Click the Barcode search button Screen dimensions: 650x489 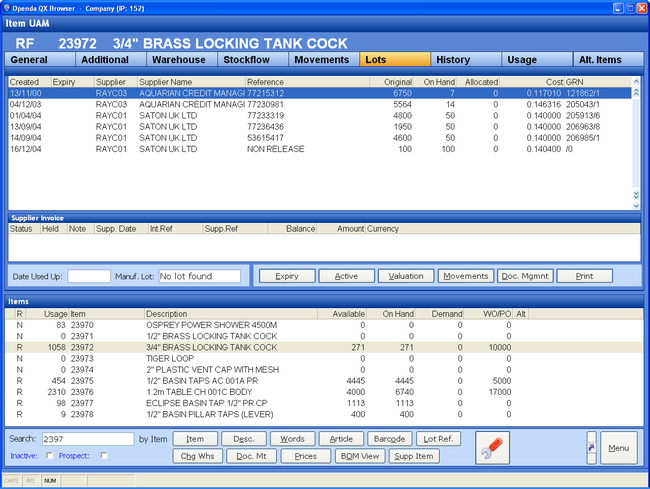point(390,439)
